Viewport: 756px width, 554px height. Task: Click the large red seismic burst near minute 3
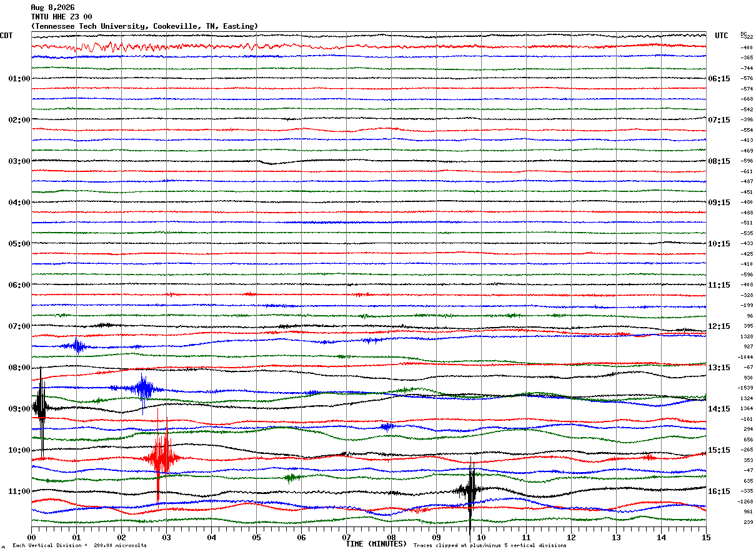[x=162, y=458]
